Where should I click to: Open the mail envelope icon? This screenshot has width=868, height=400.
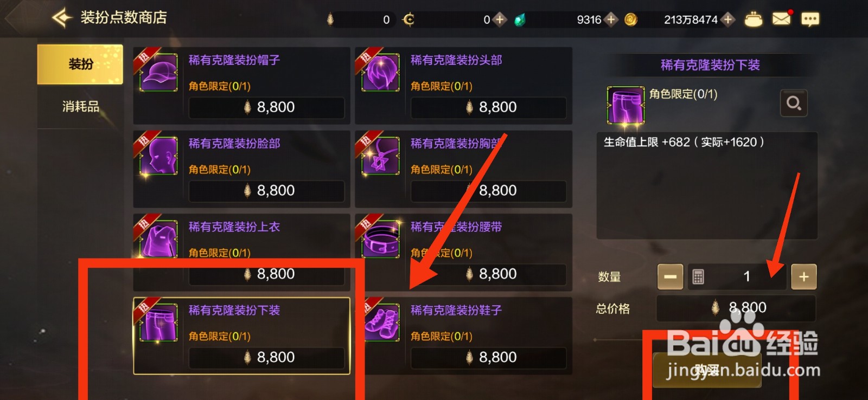(781, 19)
